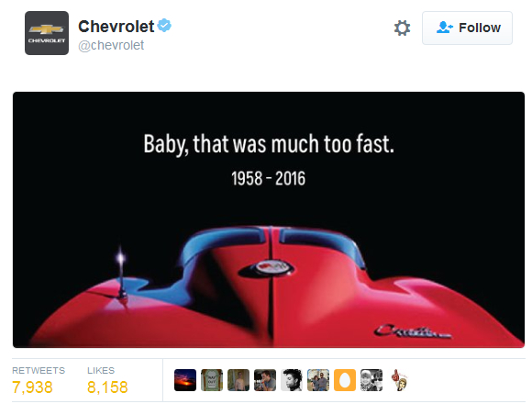The width and height of the screenshot is (532, 404).
Task: Click the blue verified badge
Action: [x=164, y=26]
